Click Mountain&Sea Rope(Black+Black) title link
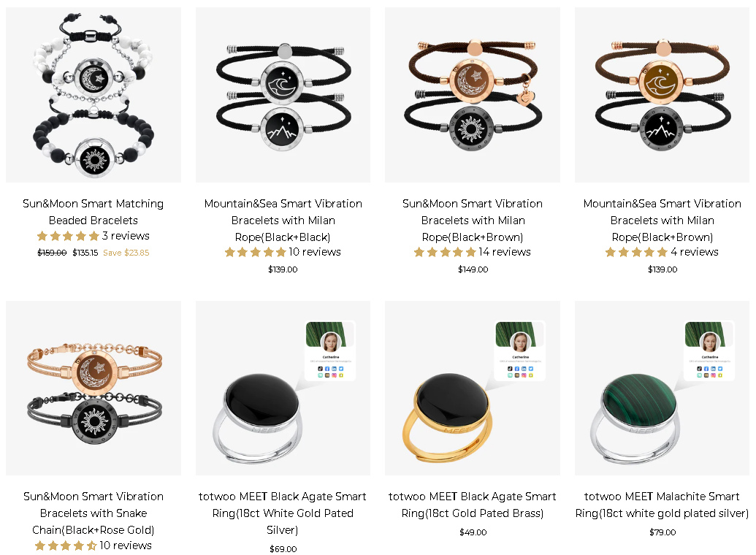Image resolution: width=756 pixels, height=555 pixels. tap(283, 220)
